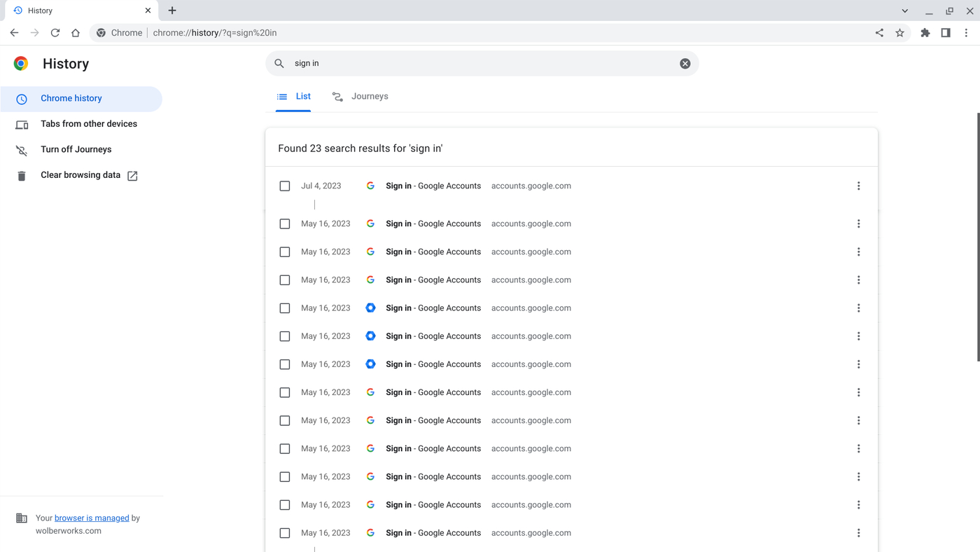Check the Jul 4, 2023 history entry
980x552 pixels.
tap(285, 186)
